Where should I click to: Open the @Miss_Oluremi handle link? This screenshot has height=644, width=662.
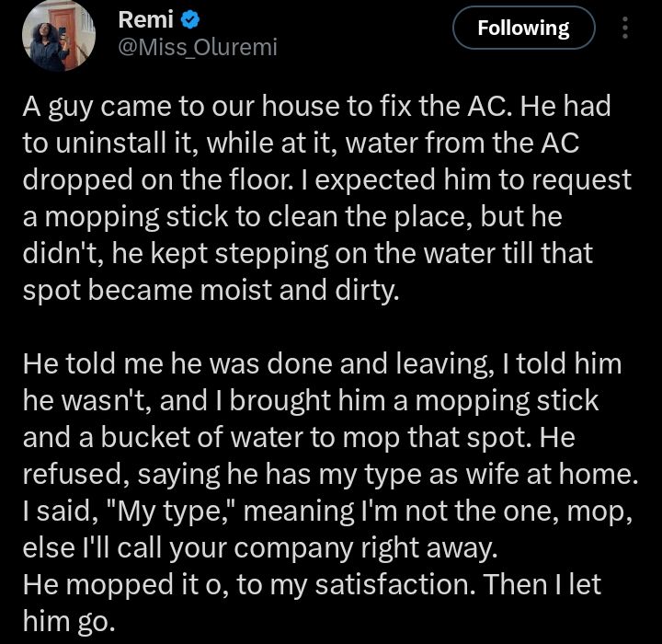(x=198, y=47)
